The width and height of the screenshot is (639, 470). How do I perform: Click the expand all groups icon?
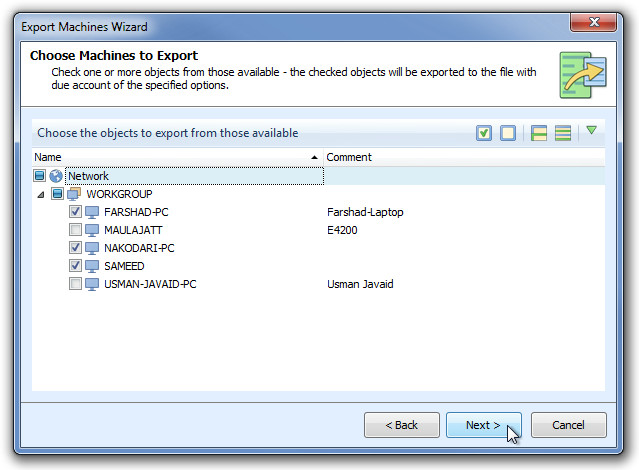coord(539,133)
